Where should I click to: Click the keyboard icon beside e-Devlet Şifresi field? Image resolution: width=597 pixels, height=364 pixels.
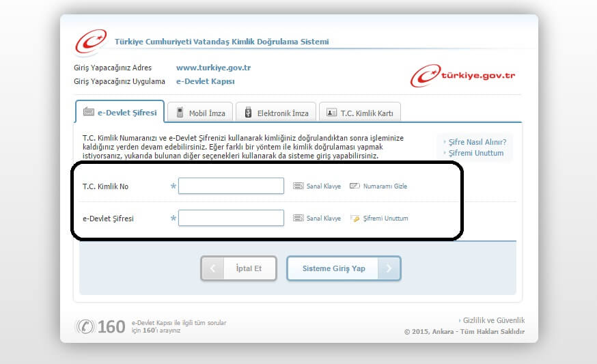[298, 219]
